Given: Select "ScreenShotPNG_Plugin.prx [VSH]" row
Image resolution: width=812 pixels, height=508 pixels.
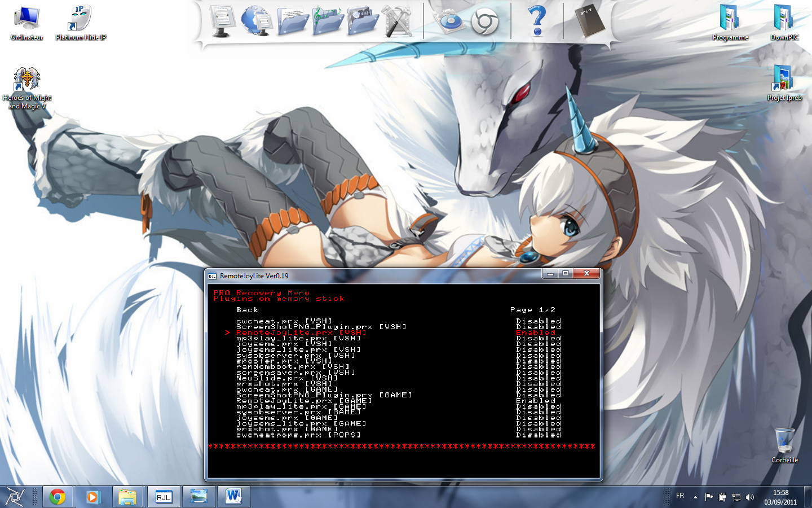Looking at the screenshot, I should (399, 327).
